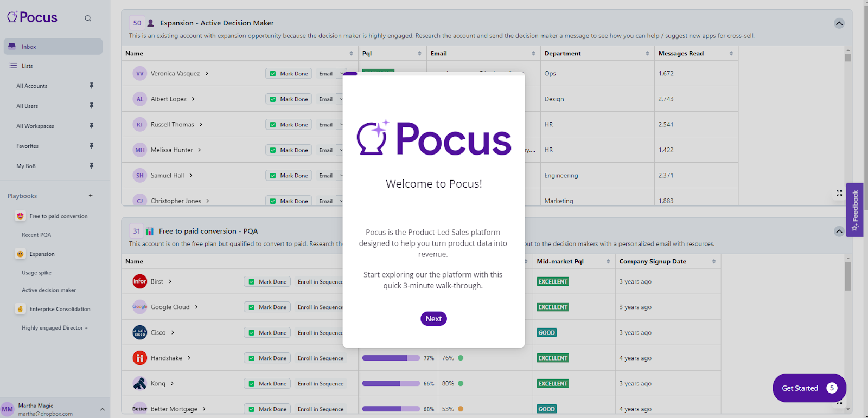Open sort options for Messages Read column
This screenshot has width=868, height=418.
click(731, 53)
